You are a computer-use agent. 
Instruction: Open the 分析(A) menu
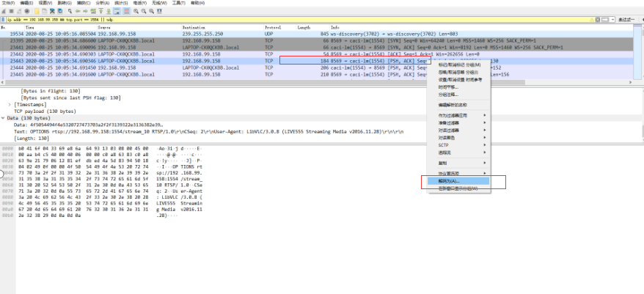(x=102, y=3)
